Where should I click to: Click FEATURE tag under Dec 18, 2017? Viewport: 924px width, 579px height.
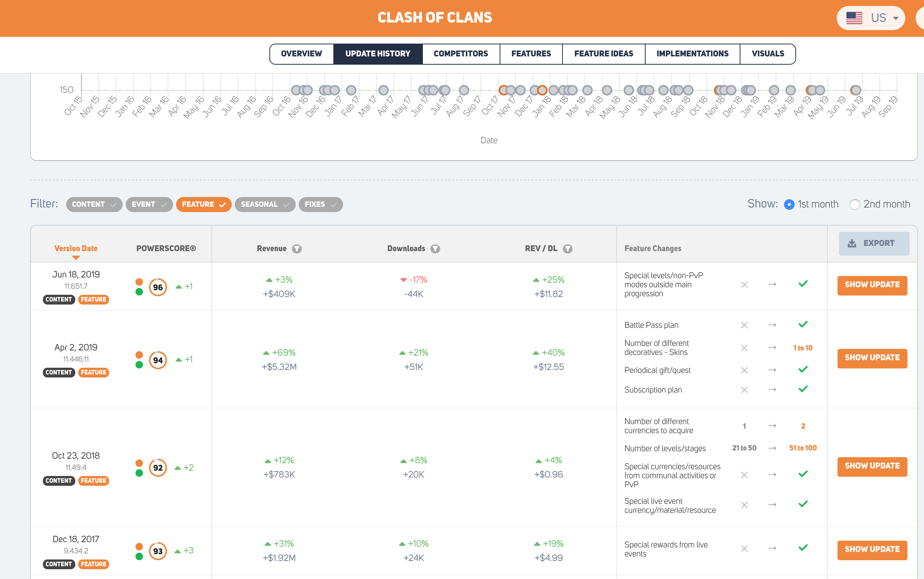pyautogui.click(x=93, y=564)
